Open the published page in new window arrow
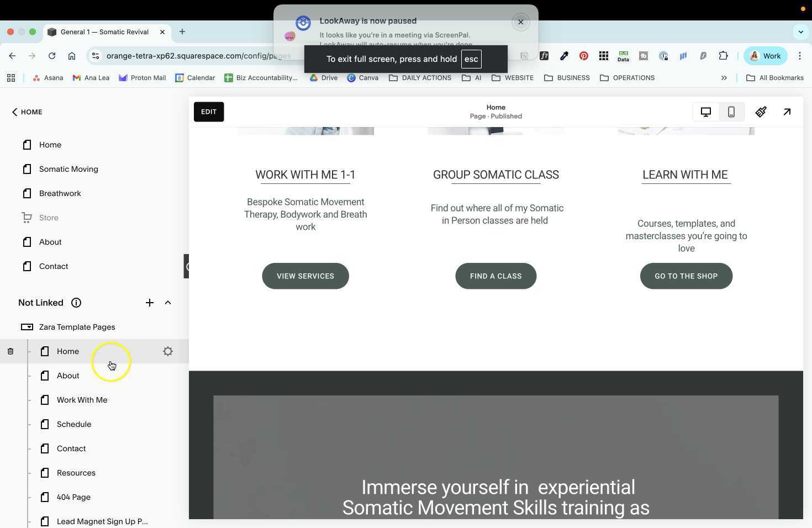 [787, 112]
